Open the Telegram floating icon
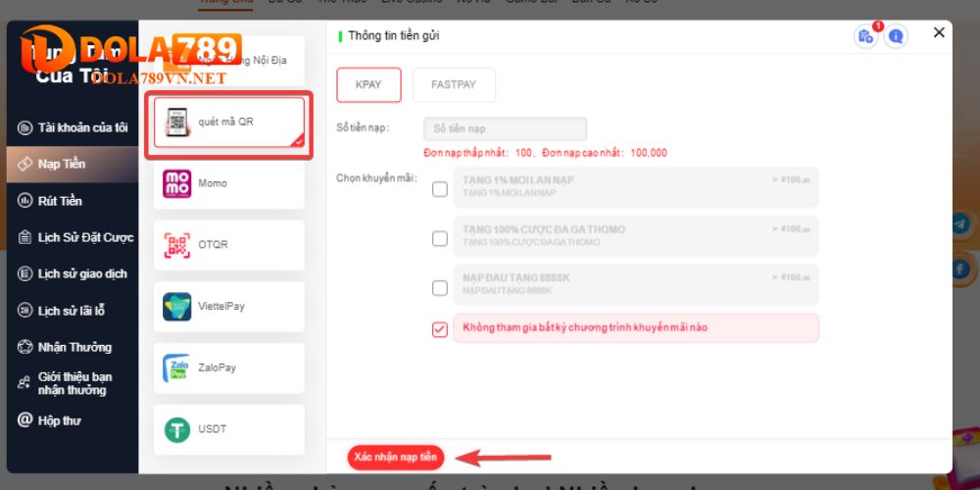This screenshot has width=980, height=490. (961, 224)
